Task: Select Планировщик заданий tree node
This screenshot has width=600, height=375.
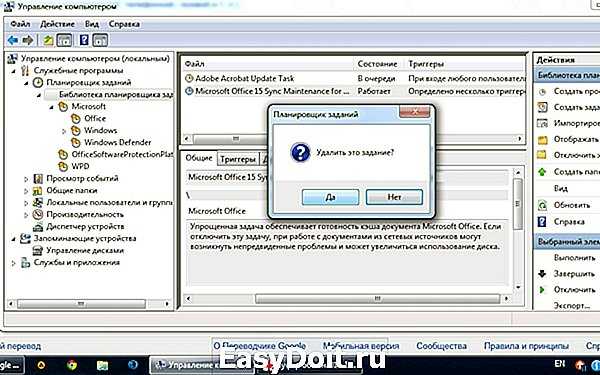Action: [x=88, y=82]
